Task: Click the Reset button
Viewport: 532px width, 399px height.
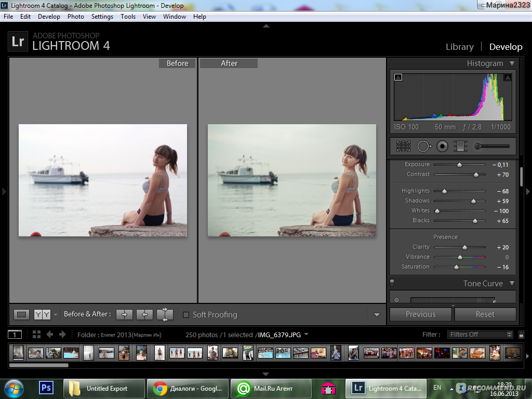Action: point(485,314)
